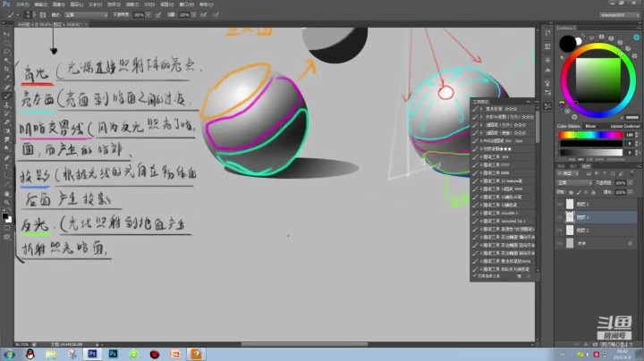Image resolution: width=644 pixels, height=361 pixels.
Task: Select the Clone Stamp tool
Action: click(x=6, y=105)
